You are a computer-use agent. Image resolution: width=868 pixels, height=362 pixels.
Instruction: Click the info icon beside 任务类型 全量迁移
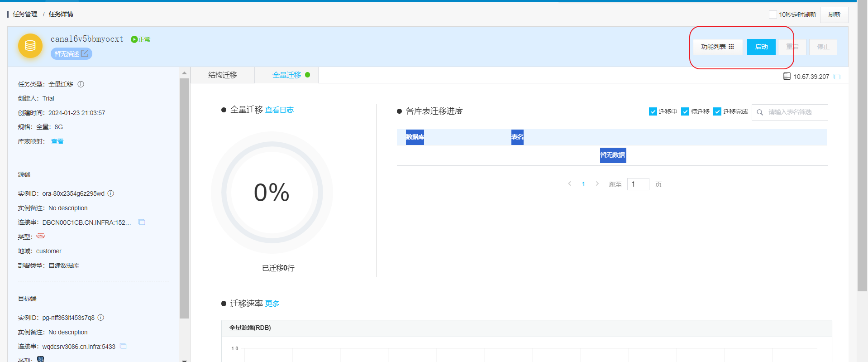click(81, 84)
